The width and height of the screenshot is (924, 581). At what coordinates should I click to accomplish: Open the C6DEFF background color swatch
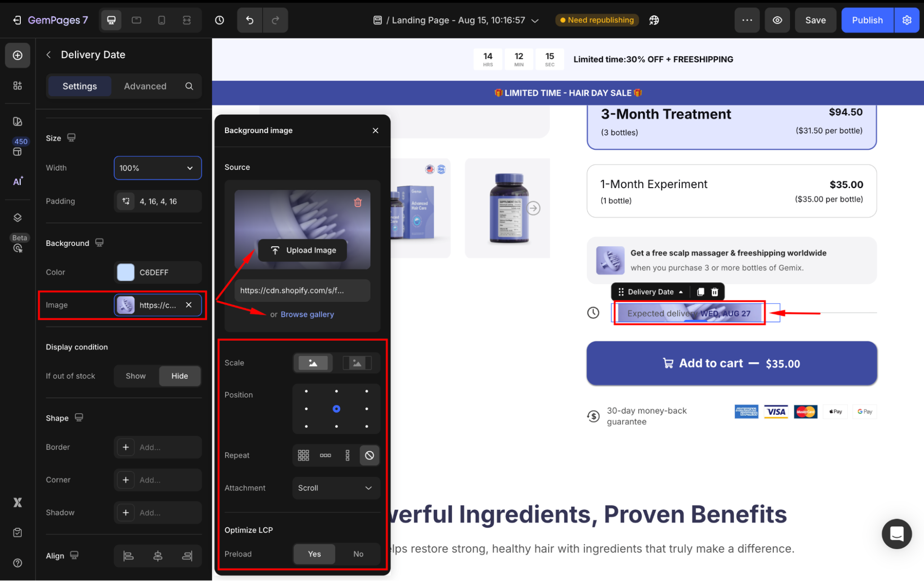pyautogui.click(x=126, y=272)
